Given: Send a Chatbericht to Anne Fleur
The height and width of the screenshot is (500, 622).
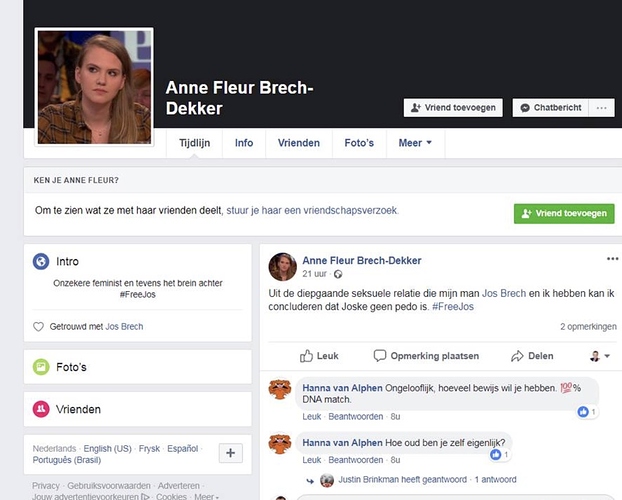Looking at the screenshot, I should tap(551, 108).
